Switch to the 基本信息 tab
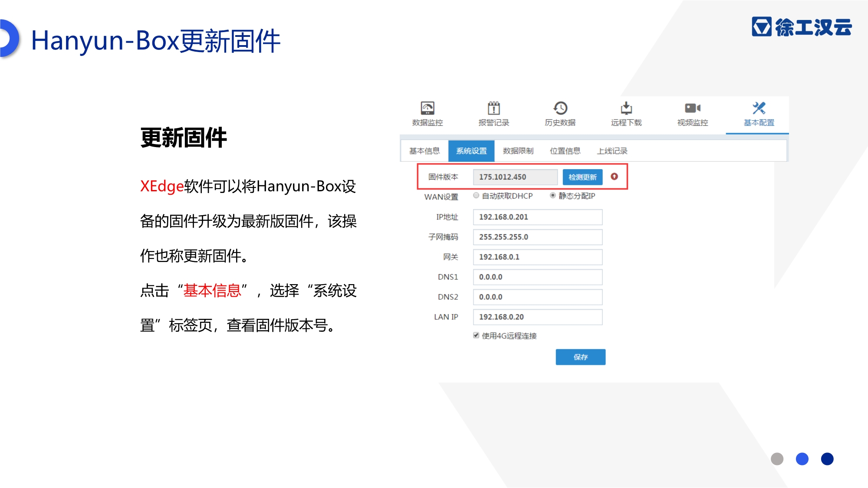Screen dimensions: 868x488 [x=424, y=151]
